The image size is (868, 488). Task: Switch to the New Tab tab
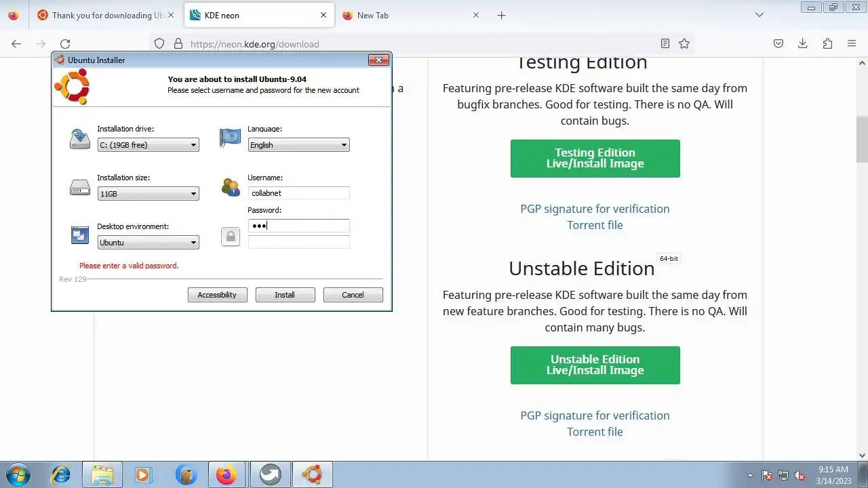(x=412, y=15)
